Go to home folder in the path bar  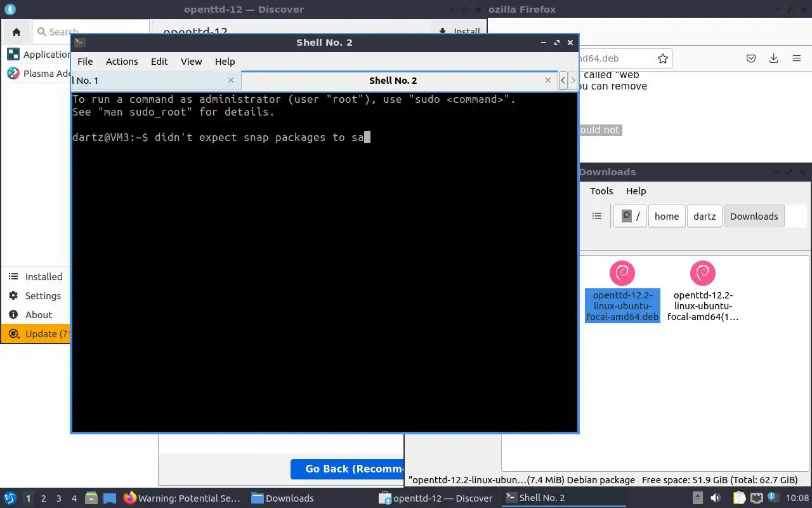click(667, 216)
